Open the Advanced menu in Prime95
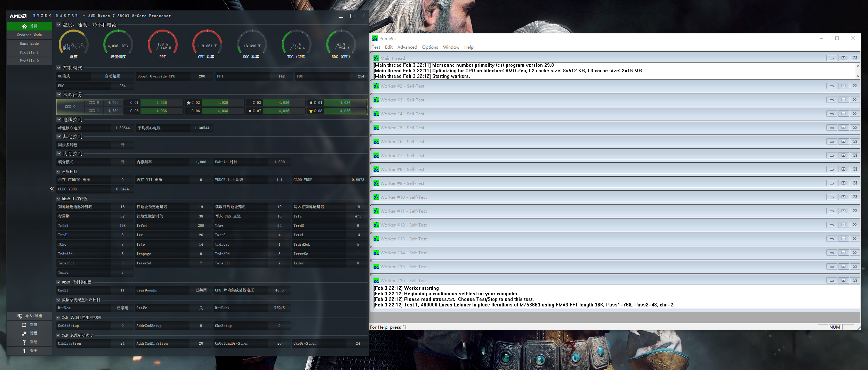The height and width of the screenshot is (370, 868). [x=407, y=47]
